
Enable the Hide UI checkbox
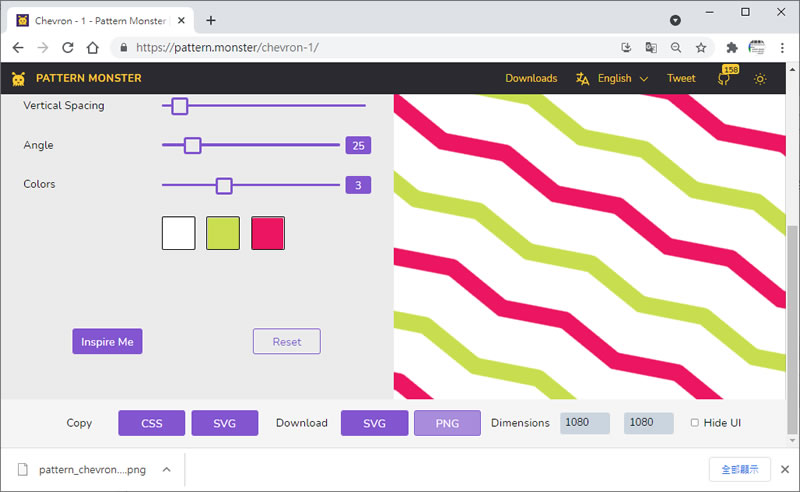pyautogui.click(x=694, y=423)
